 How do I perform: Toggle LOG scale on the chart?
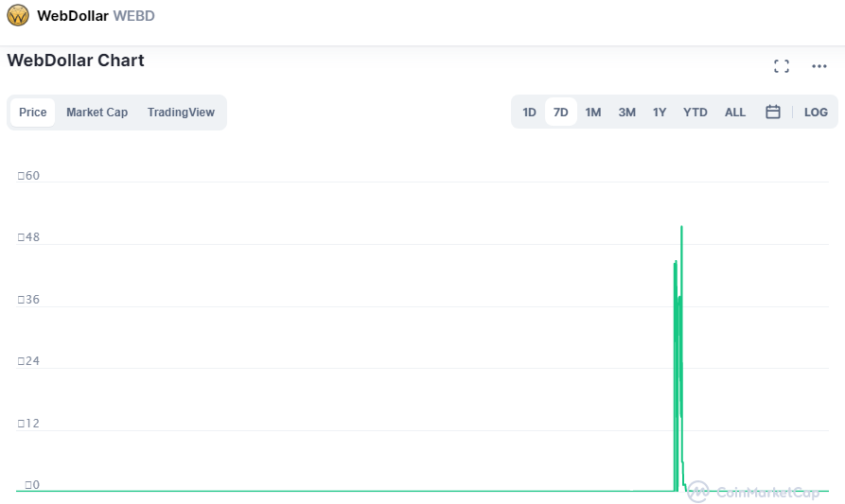[x=816, y=112]
